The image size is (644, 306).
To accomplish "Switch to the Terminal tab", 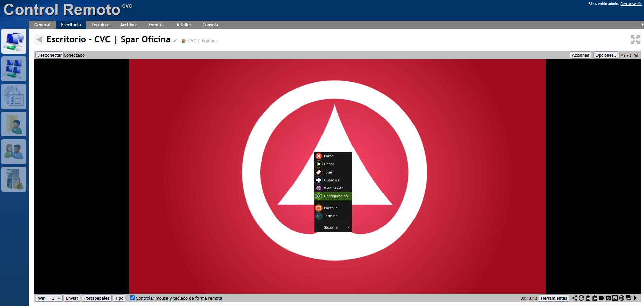I will (x=100, y=25).
